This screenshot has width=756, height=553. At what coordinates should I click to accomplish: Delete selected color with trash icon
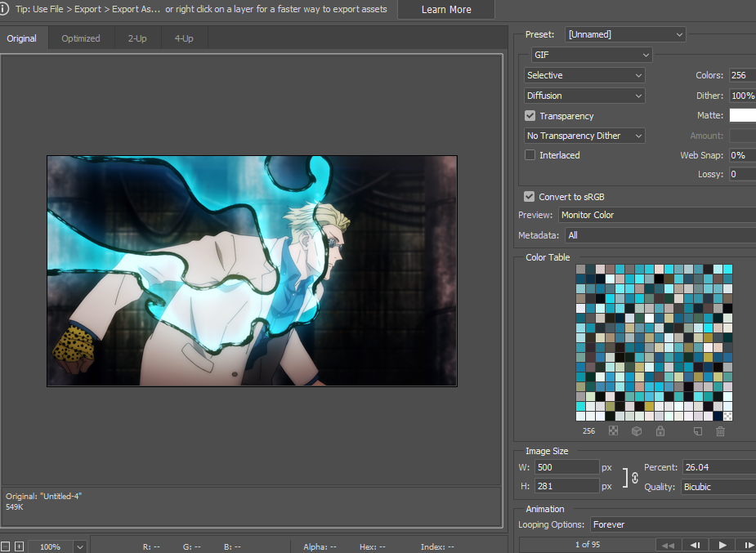720,431
